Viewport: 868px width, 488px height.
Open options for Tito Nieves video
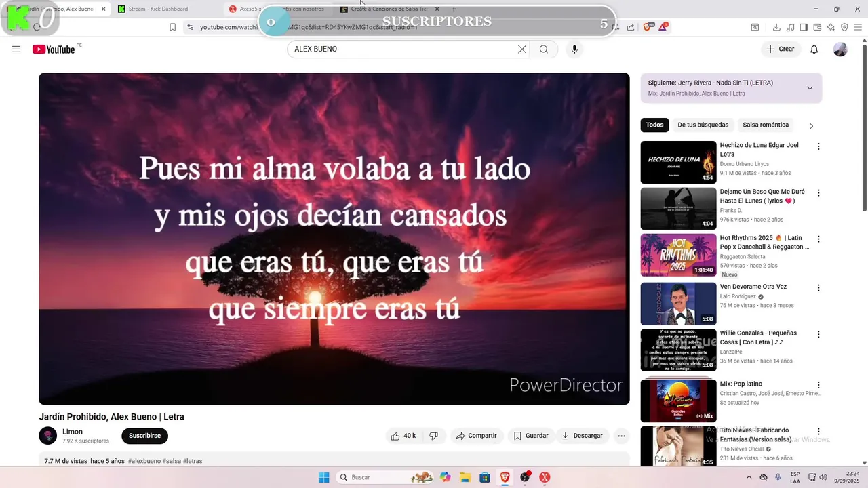pyautogui.click(x=818, y=431)
